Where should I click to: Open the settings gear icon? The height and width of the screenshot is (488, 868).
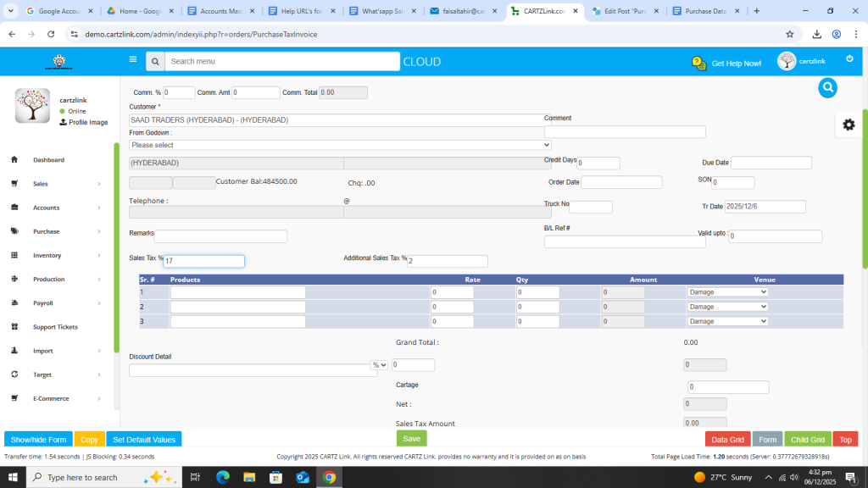pos(848,125)
